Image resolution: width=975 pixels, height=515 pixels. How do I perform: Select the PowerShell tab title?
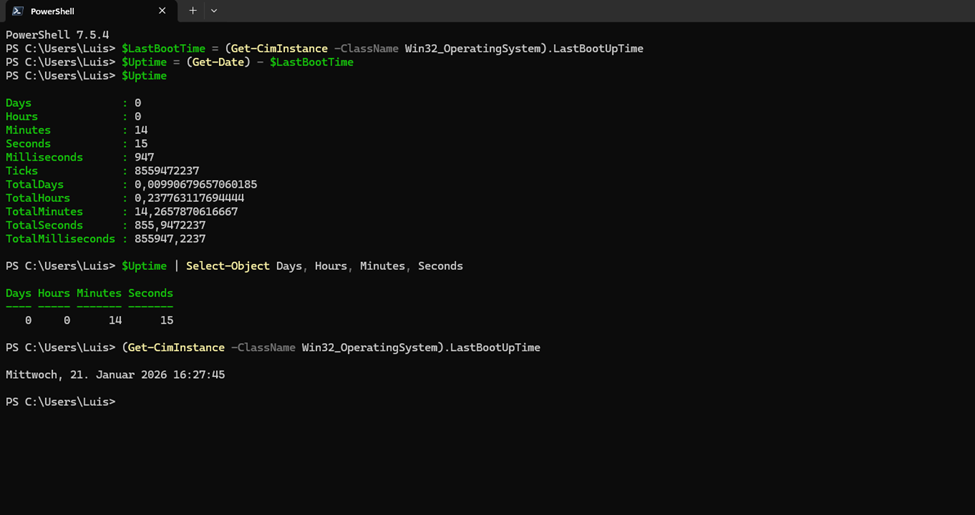[52, 11]
